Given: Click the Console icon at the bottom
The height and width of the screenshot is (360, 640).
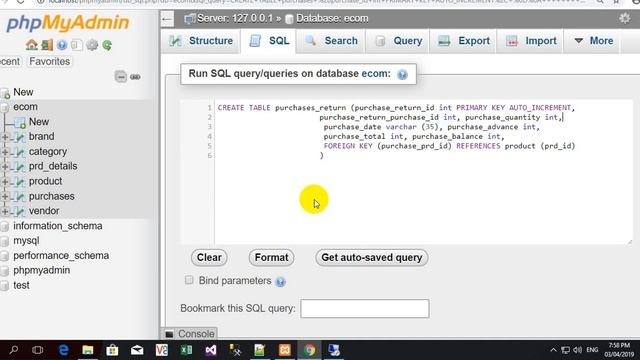Looking at the screenshot, I should tap(169, 334).
